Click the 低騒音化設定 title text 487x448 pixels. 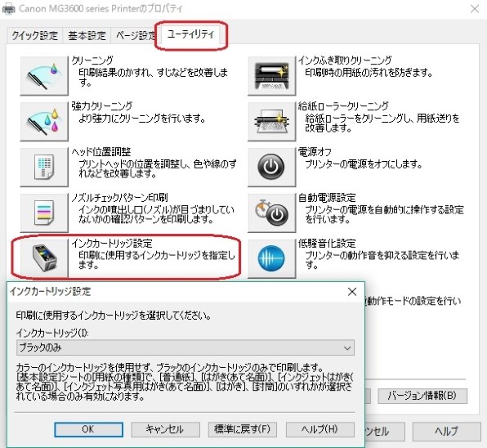pyautogui.click(x=327, y=244)
